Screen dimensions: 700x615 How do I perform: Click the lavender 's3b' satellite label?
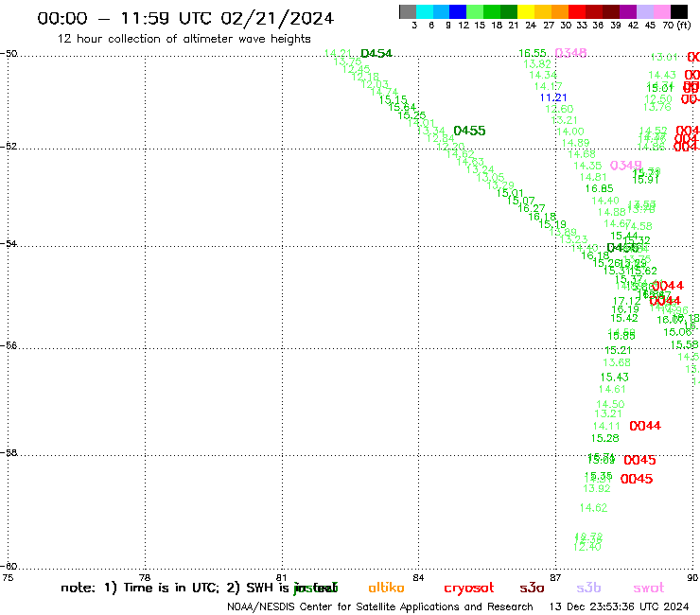(x=588, y=588)
